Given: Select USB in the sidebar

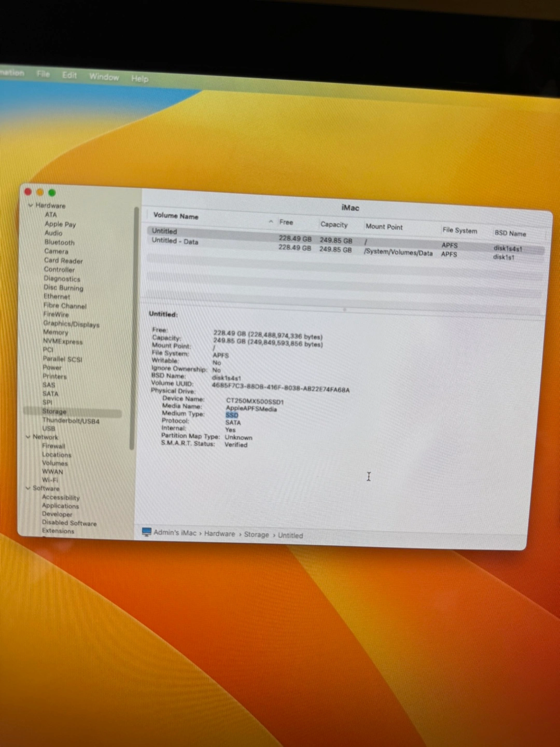Looking at the screenshot, I should pos(49,428).
